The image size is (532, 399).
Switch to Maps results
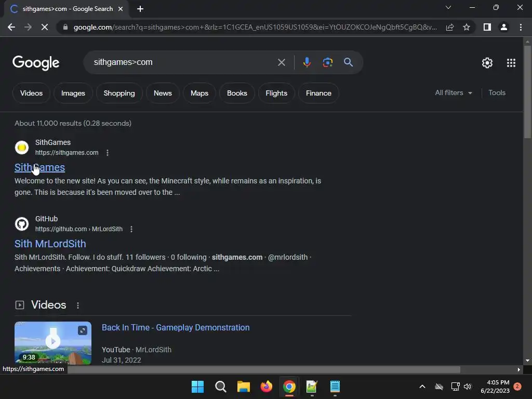(199, 93)
